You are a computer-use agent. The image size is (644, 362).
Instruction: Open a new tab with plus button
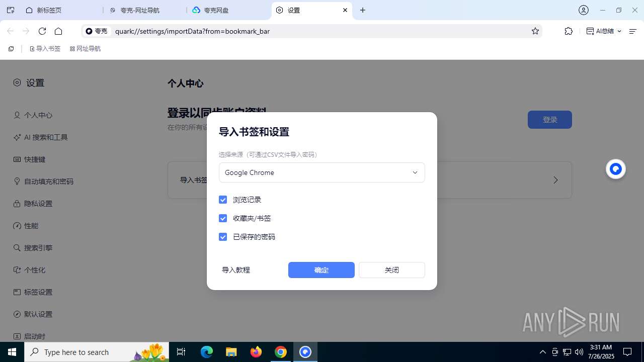(x=363, y=10)
